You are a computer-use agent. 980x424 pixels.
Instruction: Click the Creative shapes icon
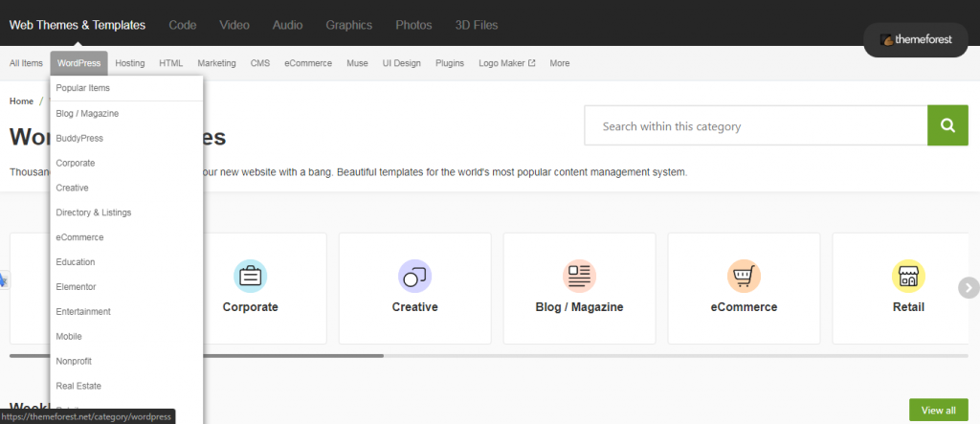pos(415,277)
